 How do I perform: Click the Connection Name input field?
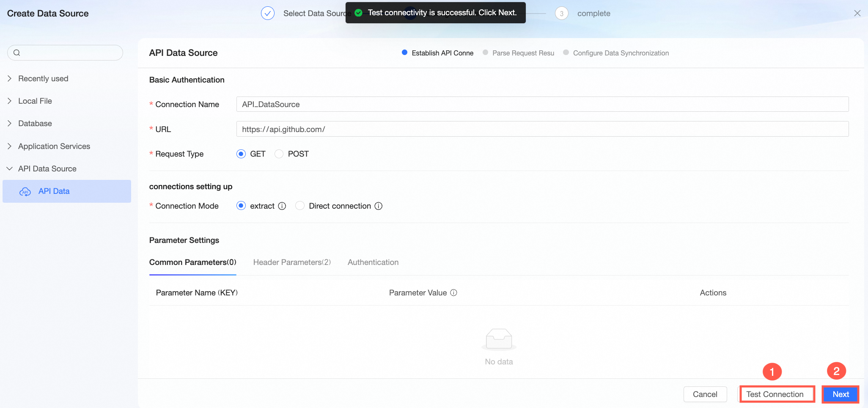pyautogui.click(x=542, y=104)
